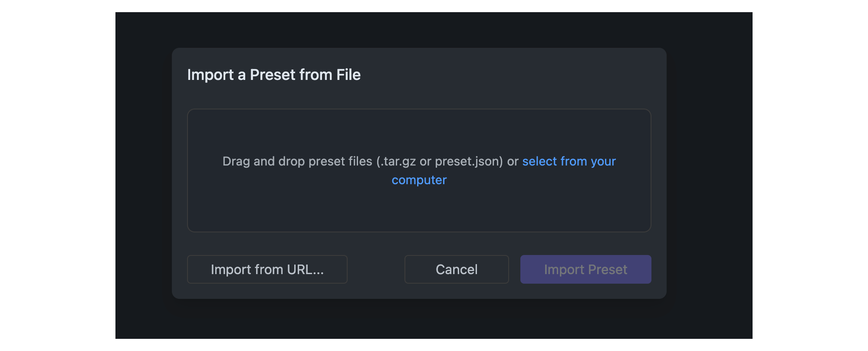868x351 pixels.
Task: Click the 'Drag and drop preset files' text
Action: click(297, 162)
